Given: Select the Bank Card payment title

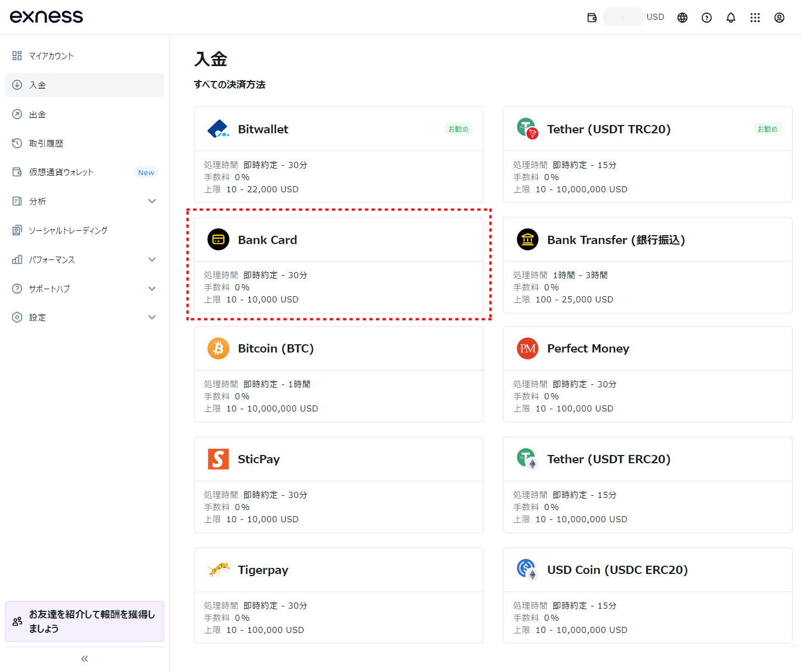Looking at the screenshot, I should pyautogui.click(x=267, y=240).
